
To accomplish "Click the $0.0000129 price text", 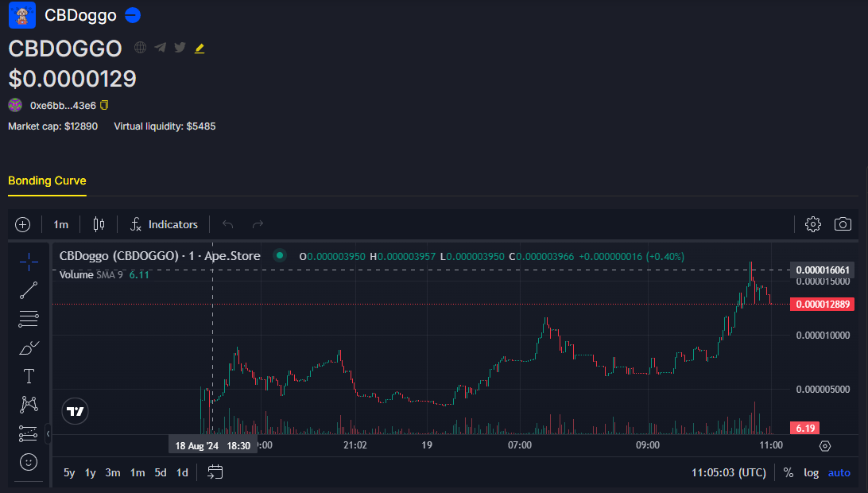I will pos(72,79).
